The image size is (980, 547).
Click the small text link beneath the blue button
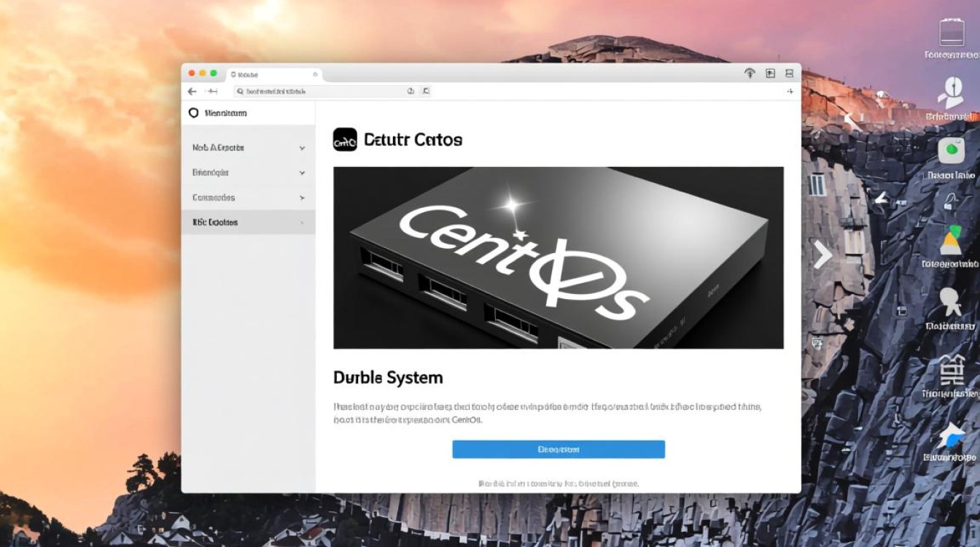[559, 484]
